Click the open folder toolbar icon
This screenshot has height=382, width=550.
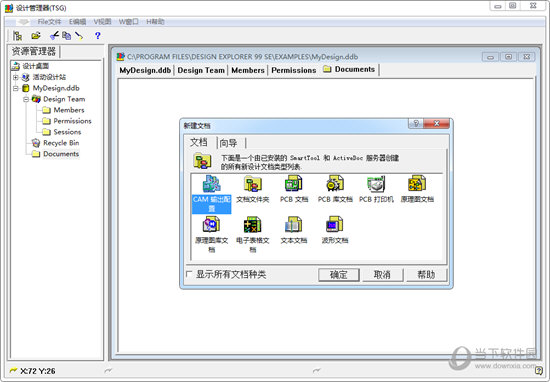tap(36, 36)
